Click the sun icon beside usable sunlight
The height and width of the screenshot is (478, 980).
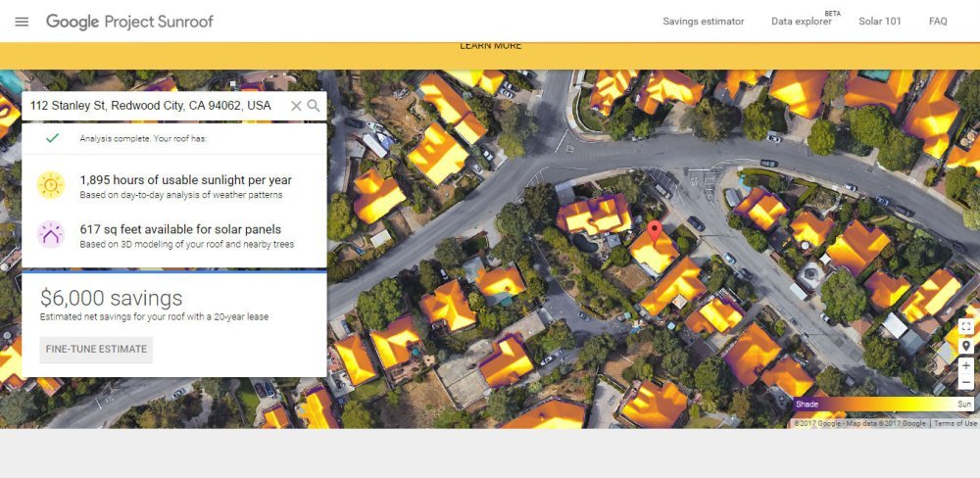click(51, 185)
